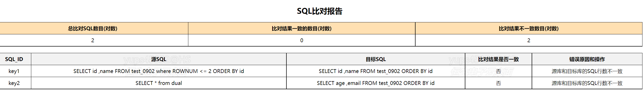Viewport: 644px width, 104px height.
Task: Select the key2 SQL_ID cell
Action: click(14, 83)
